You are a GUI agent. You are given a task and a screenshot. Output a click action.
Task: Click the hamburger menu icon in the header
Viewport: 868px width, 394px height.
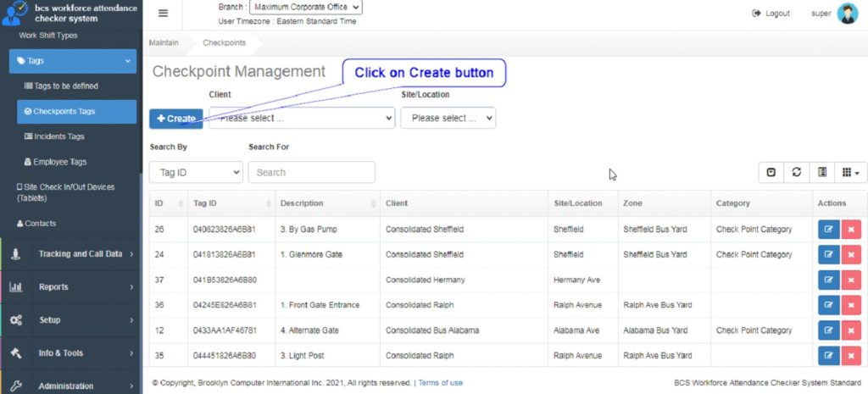(164, 14)
